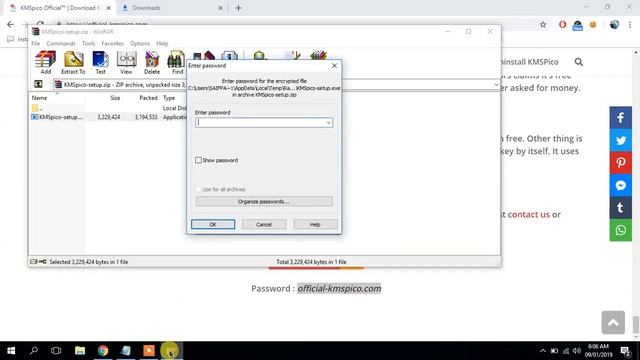Click the View toolbar icon in WinRAR

click(126, 62)
